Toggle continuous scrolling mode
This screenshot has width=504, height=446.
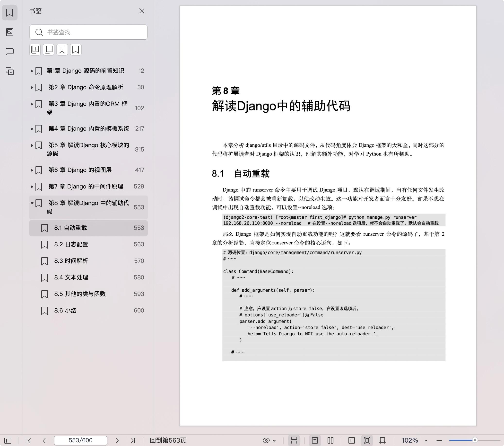(294, 440)
